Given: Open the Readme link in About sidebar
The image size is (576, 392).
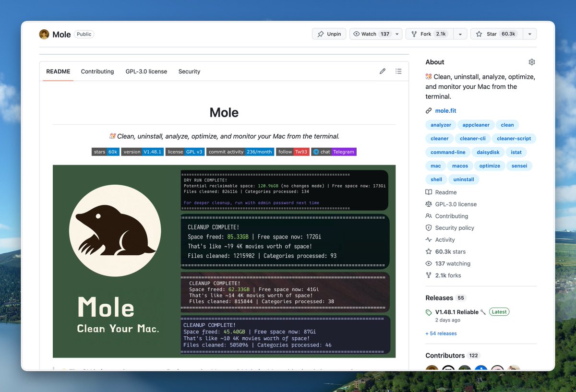Looking at the screenshot, I should [446, 192].
